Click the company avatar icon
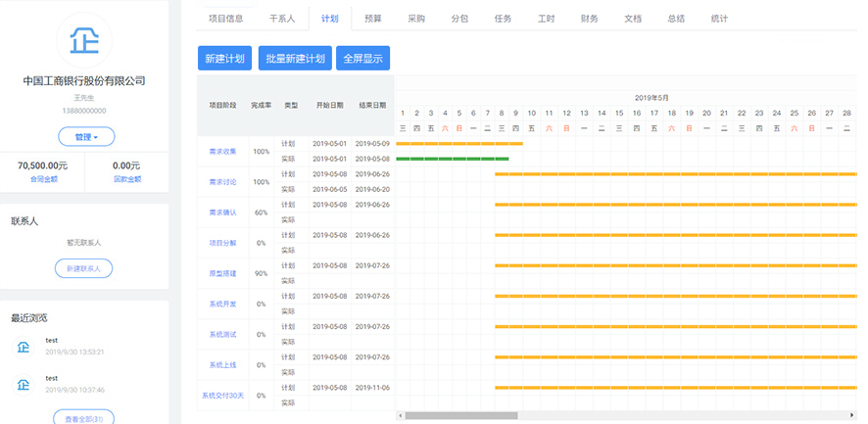This screenshot has height=424, width=868. tap(84, 39)
